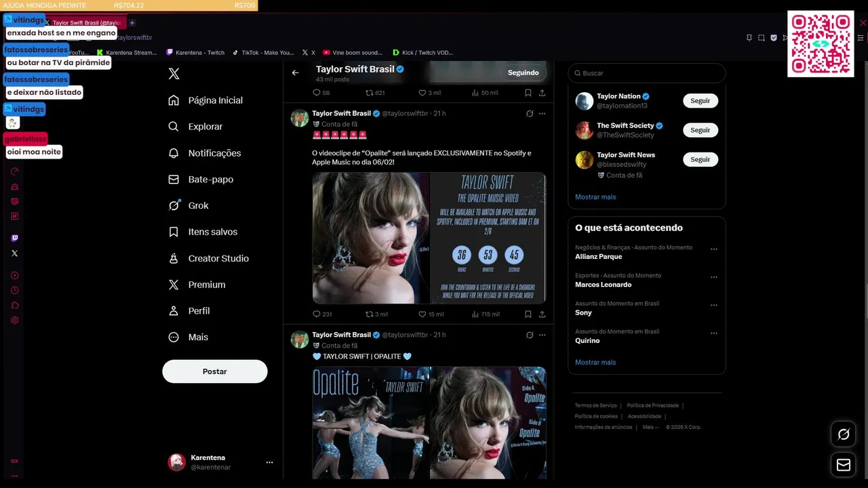Image resolution: width=868 pixels, height=488 pixels.
Task: Repost the top post with 621 reposts
Action: coord(375,93)
